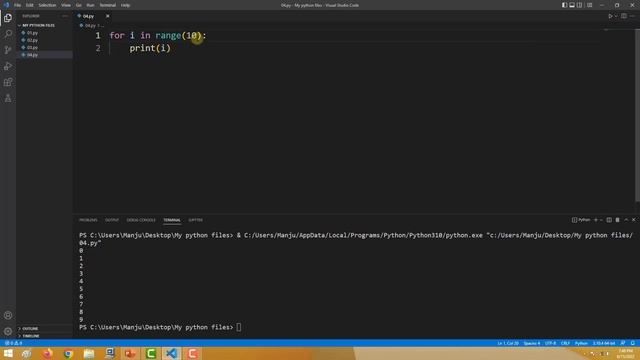Open 03.py in the explorer
Screen dimensions: 640x360
tap(32, 47)
